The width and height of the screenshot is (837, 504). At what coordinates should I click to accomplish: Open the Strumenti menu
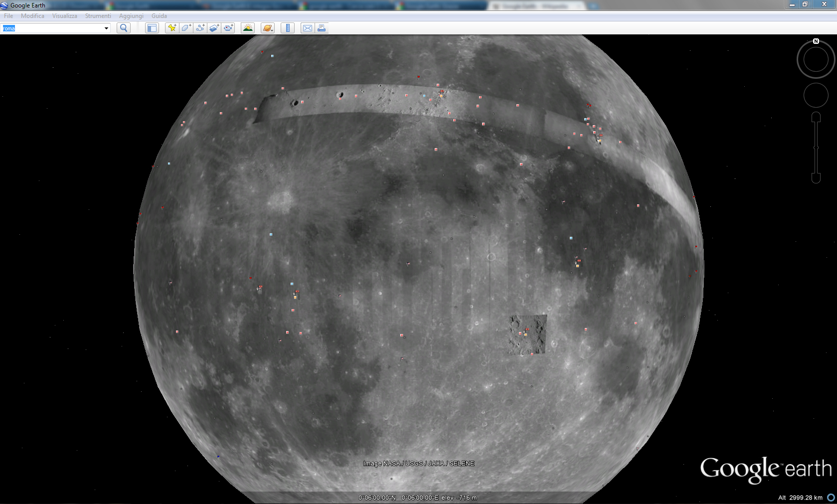pos(98,16)
